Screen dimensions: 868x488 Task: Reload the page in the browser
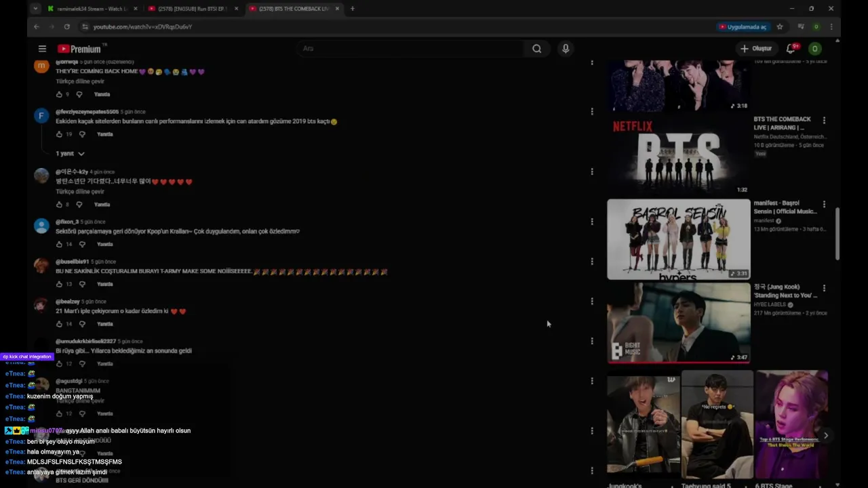66,26
